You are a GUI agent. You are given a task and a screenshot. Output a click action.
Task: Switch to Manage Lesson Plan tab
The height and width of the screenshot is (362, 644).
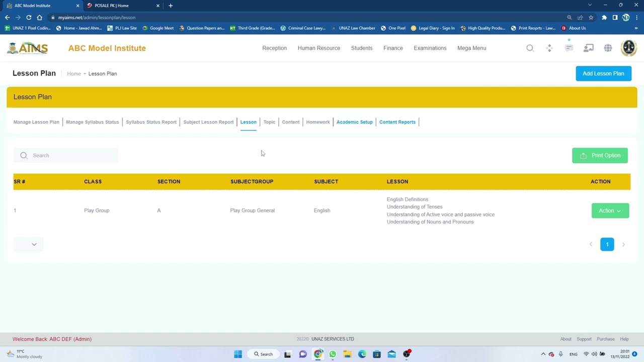coord(36,122)
